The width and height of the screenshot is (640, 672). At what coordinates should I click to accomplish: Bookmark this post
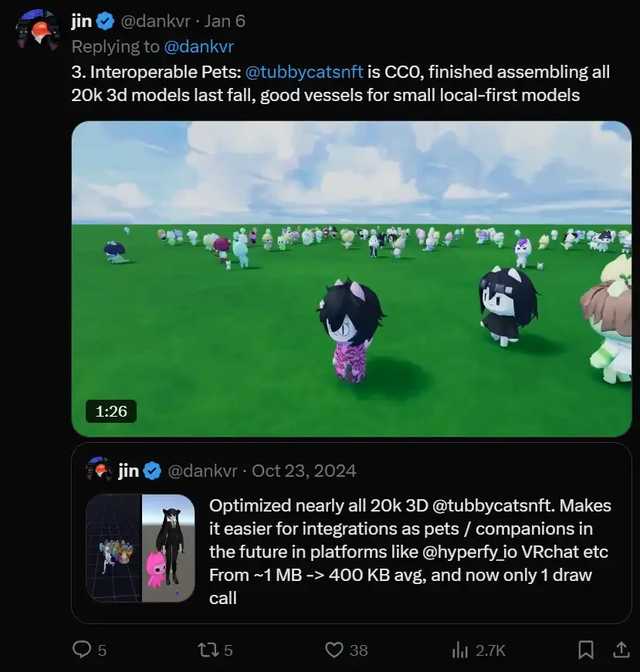click(586, 650)
